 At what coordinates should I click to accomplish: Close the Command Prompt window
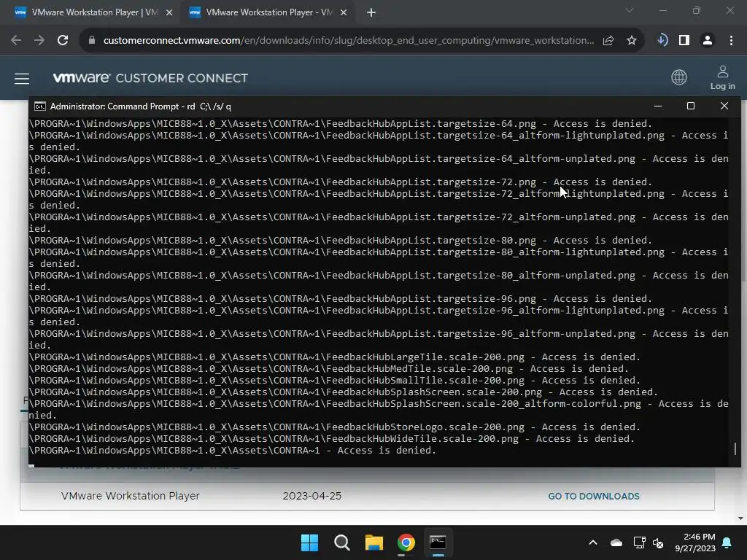[724, 106]
